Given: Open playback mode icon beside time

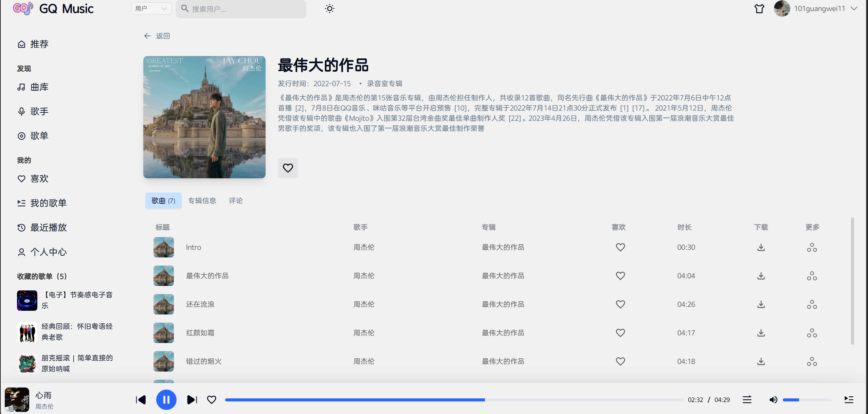Looking at the screenshot, I should (x=747, y=400).
